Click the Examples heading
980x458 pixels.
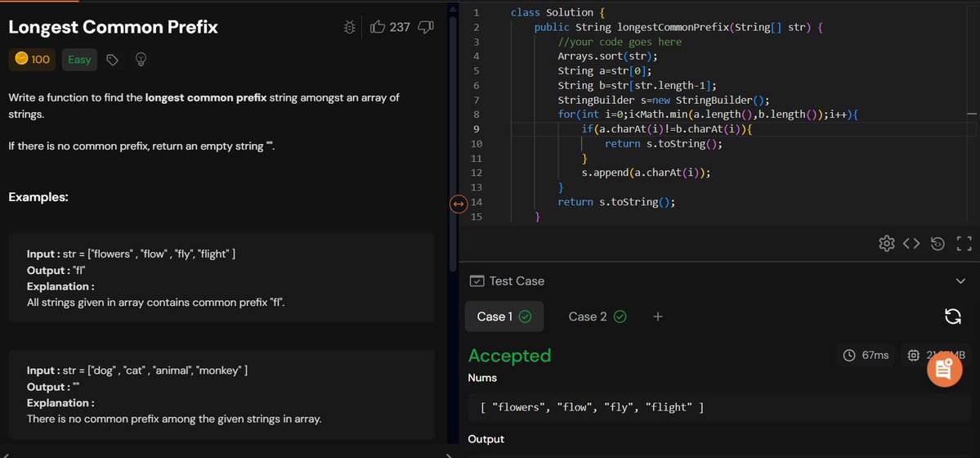[38, 197]
